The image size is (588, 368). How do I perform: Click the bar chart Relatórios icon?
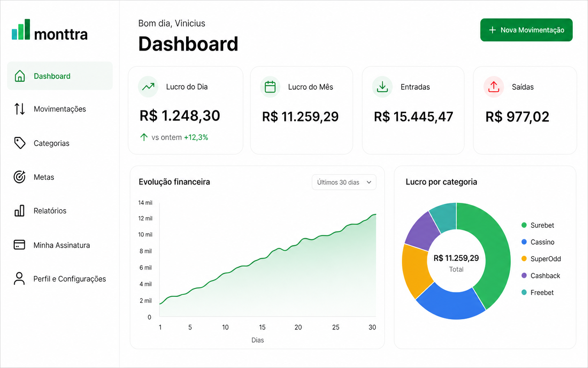[19, 211]
